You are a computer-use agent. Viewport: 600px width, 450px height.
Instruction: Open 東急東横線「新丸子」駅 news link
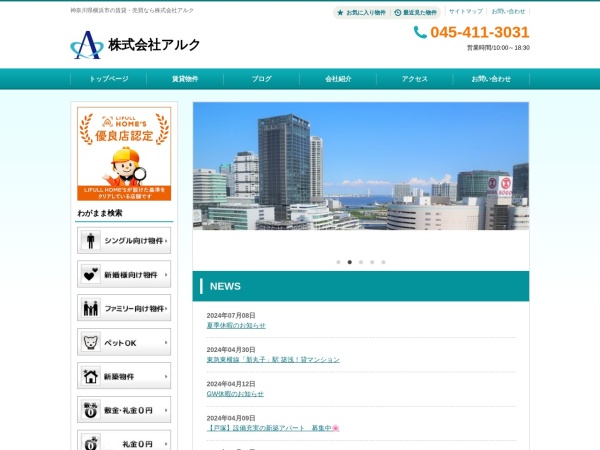[x=273, y=360]
